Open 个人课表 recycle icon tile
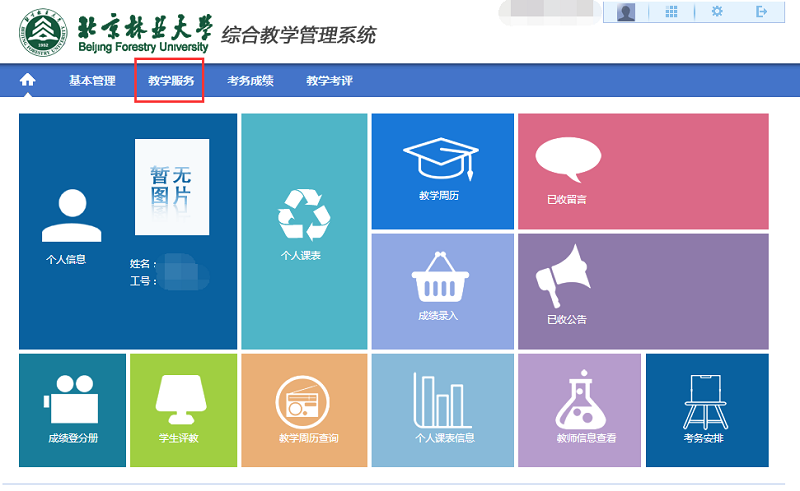Screen dimensions: 800x491 pos(304,230)
